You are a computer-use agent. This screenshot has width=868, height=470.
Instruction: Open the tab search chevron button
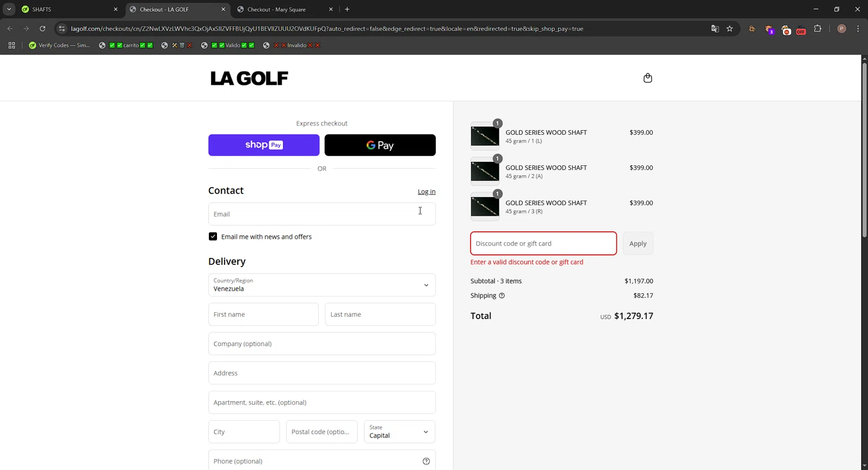9,9
